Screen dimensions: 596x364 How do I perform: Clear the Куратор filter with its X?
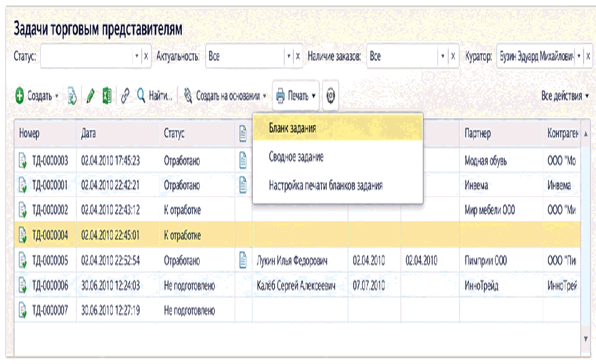point(589,57)
